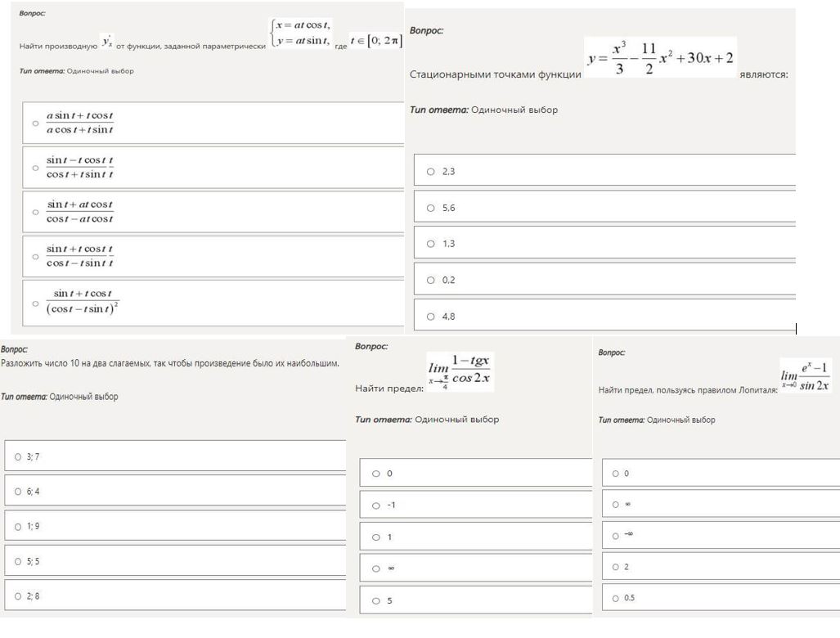Choose "1" for the tangent limit question

(376, 537)
